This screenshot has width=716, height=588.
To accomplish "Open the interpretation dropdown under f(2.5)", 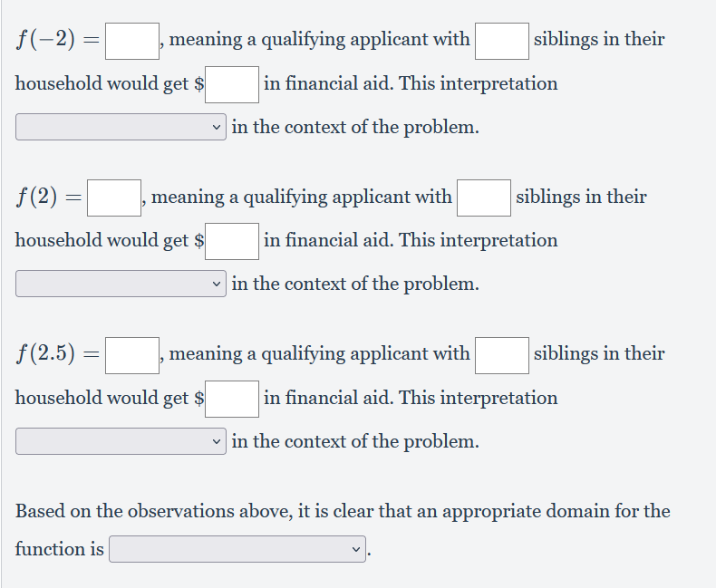I will pyautogui.click(x=121, y=441).
